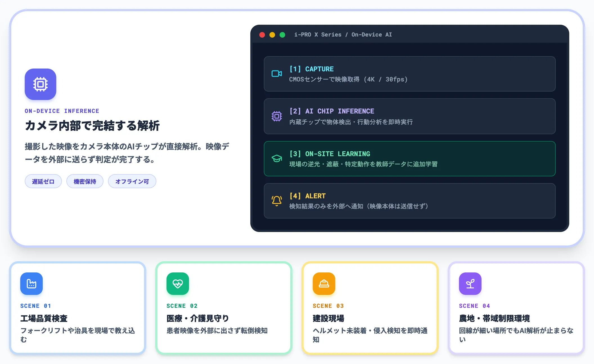This screenshot has width=594, height=364.
Task: Click the ON-DEVICE INFERENCE label
Action: click(62, 111)
